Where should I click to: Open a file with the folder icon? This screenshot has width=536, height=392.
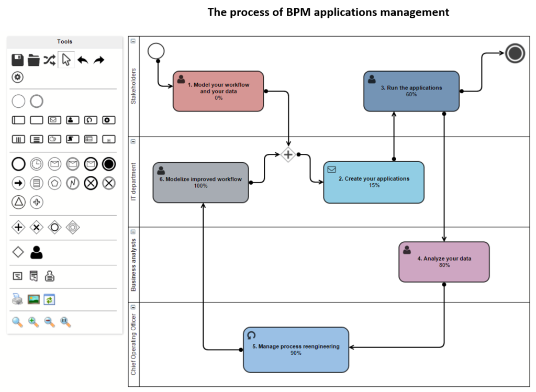click(33, 60)
